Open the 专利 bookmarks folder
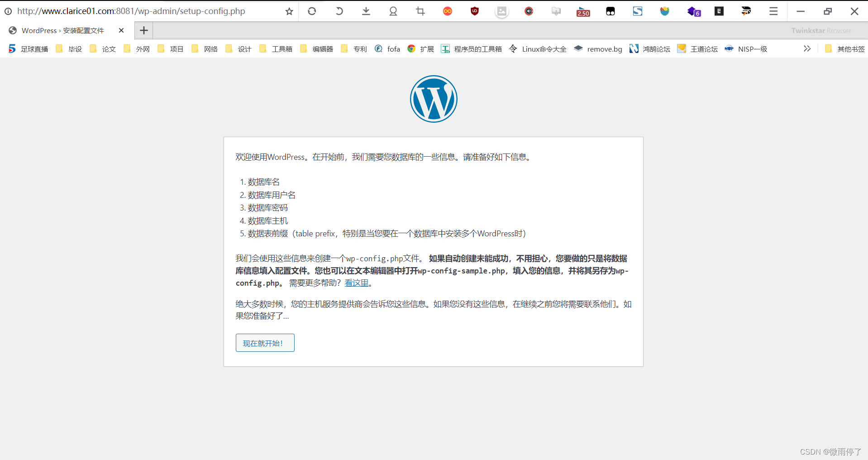868x460 pixels. point(354,49)
